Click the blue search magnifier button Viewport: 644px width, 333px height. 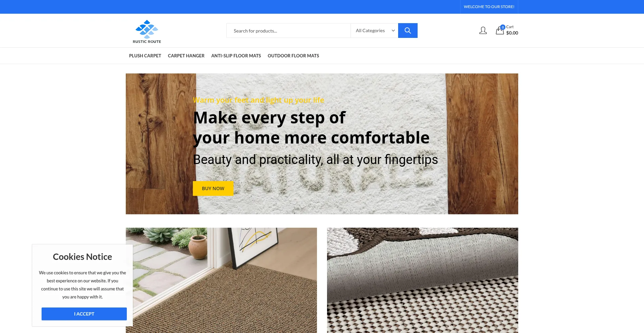coord(408,31)
